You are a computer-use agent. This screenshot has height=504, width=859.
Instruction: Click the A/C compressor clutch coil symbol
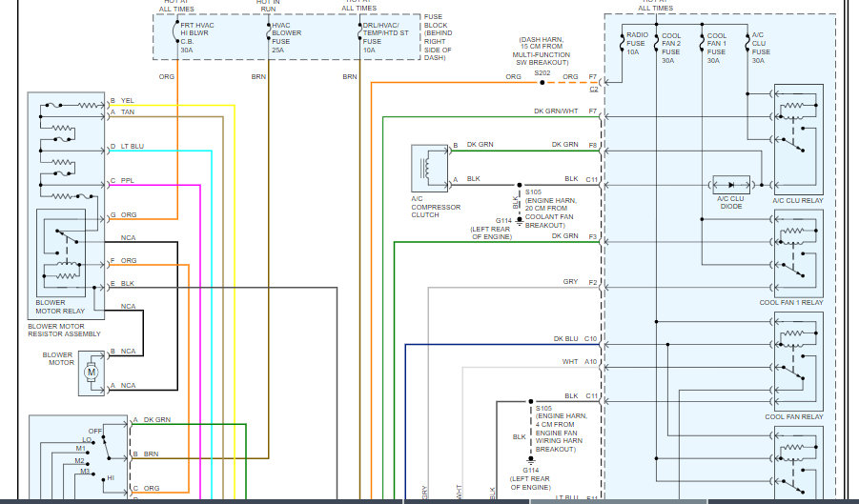pos(428,165)
